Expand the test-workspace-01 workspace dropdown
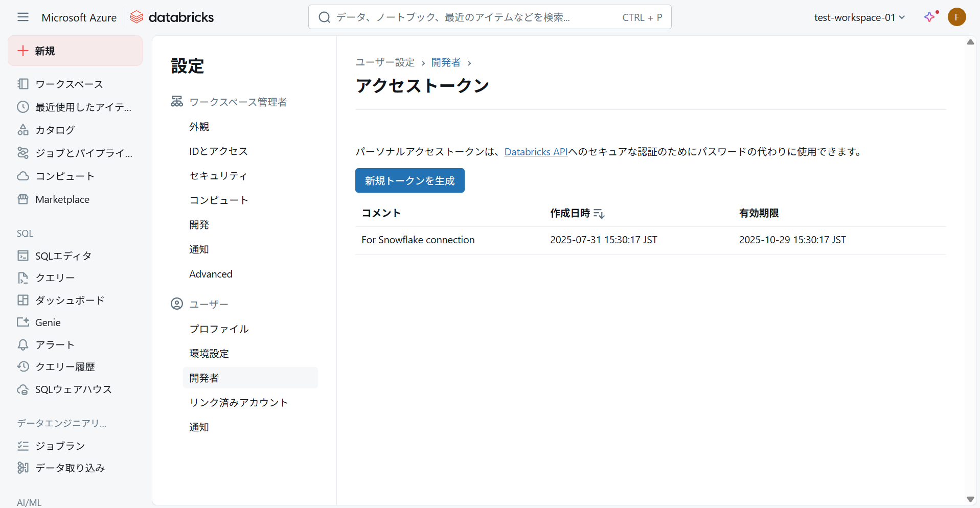The image size is (980, 508). 859,17
